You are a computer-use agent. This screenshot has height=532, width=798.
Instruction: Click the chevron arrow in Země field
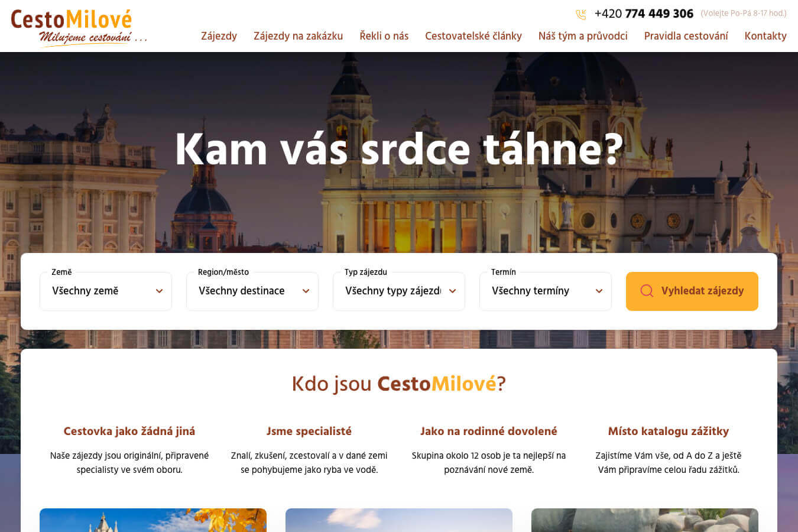pos(159,291)
